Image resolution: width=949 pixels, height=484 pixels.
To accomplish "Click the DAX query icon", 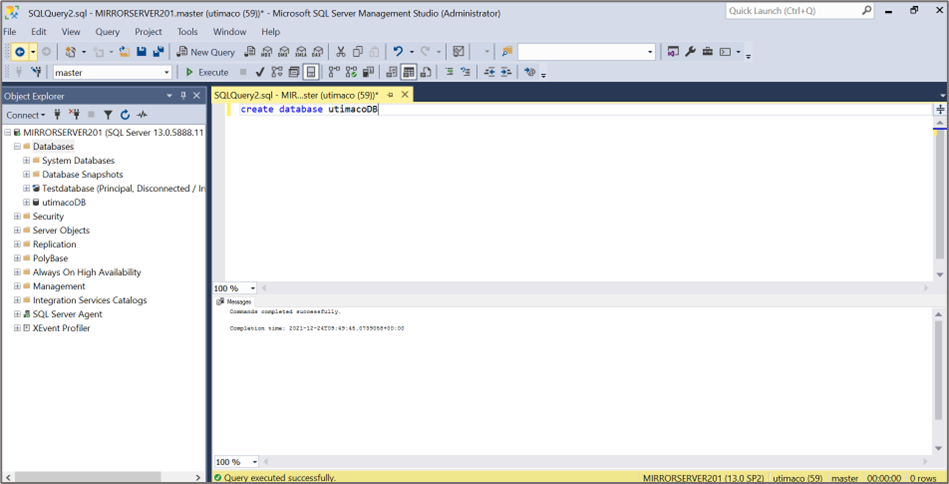I will [318, 52].
